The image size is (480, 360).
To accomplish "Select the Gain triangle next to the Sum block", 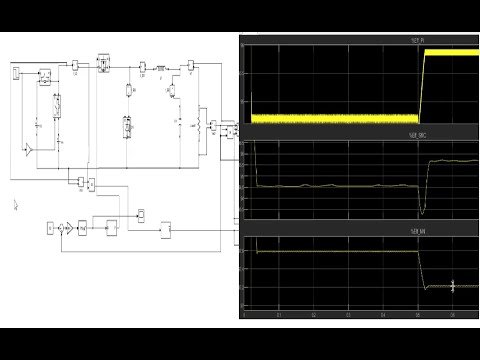I will tap(69, 228).
